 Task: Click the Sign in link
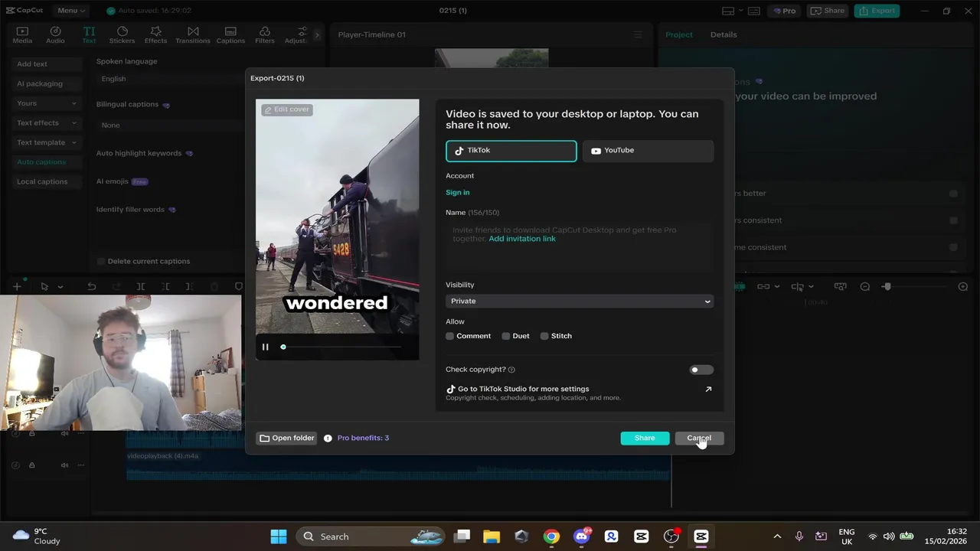click(458, 193)
